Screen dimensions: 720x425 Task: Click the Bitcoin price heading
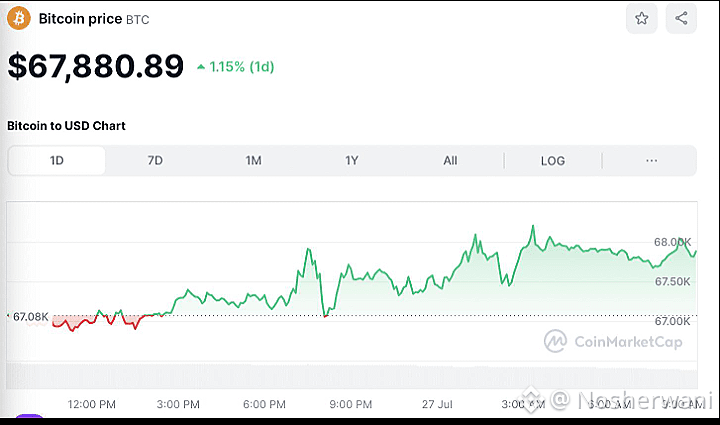click(x=80, y=19)
